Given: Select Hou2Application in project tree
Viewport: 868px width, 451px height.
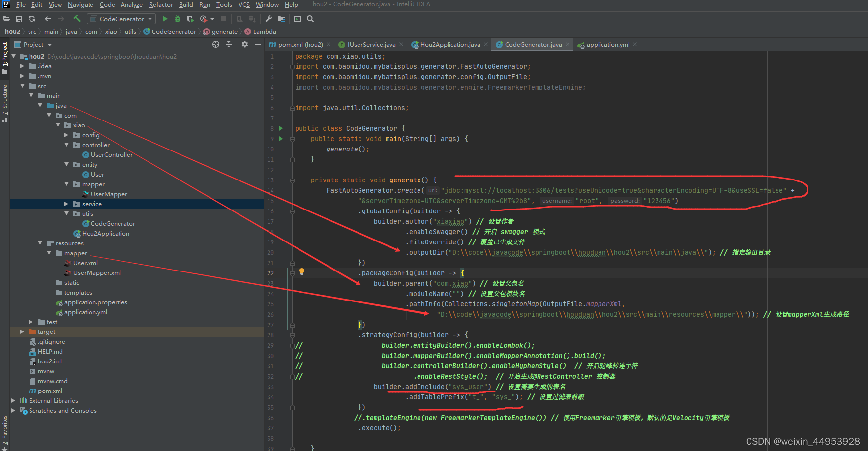Looking at the screenshot, I should click(x=105, y=233).
